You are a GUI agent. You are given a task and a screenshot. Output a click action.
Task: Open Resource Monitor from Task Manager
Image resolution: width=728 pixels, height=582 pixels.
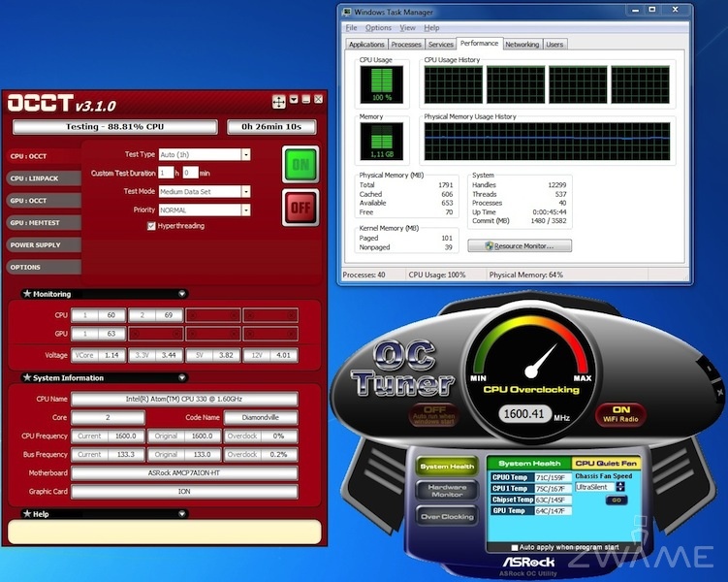point(520,245)
